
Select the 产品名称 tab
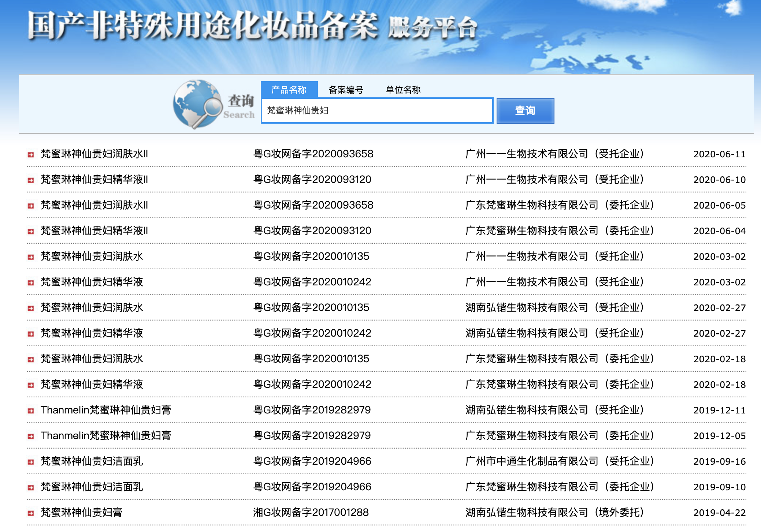(x=288, y=90)
